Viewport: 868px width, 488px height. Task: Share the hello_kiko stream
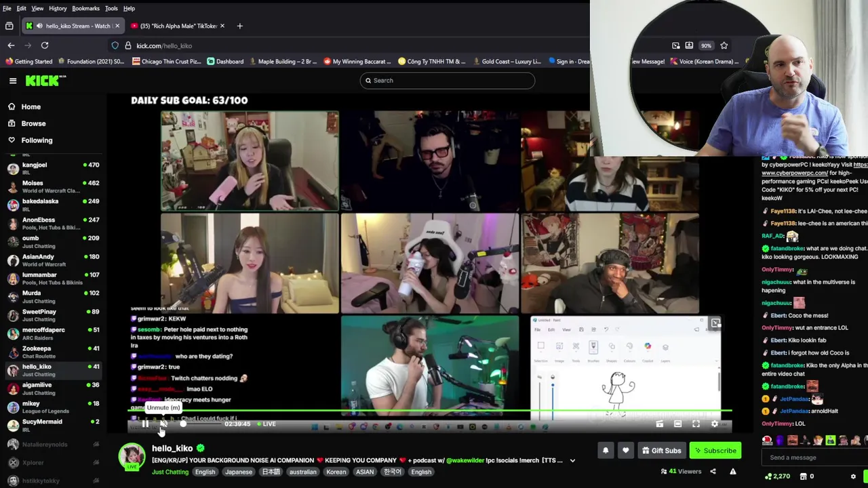pos(713,471)
